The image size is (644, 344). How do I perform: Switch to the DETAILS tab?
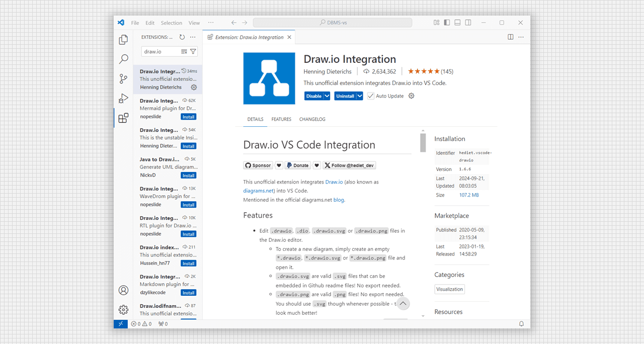click(x=255, y=119)
